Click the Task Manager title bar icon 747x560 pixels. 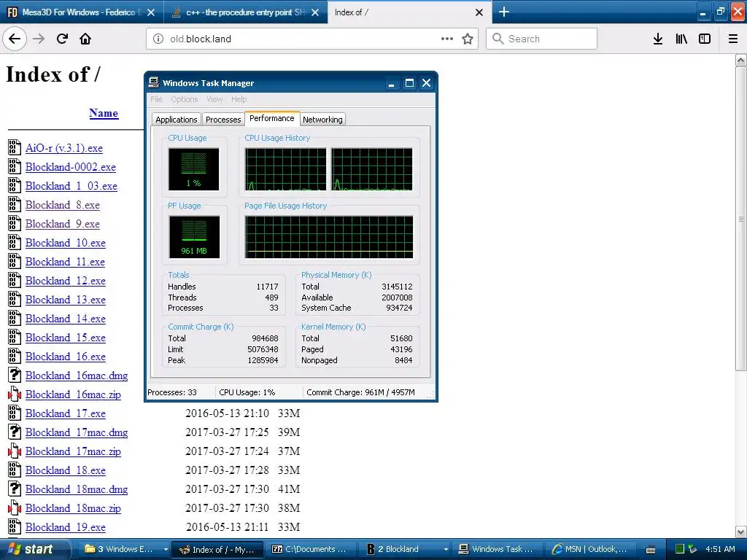pos(153,82)
